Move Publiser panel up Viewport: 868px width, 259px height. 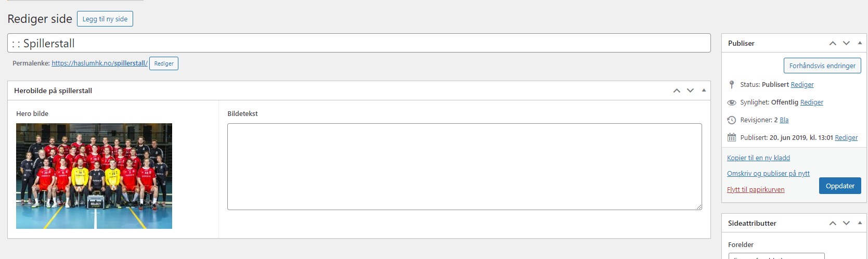(833, 43)
